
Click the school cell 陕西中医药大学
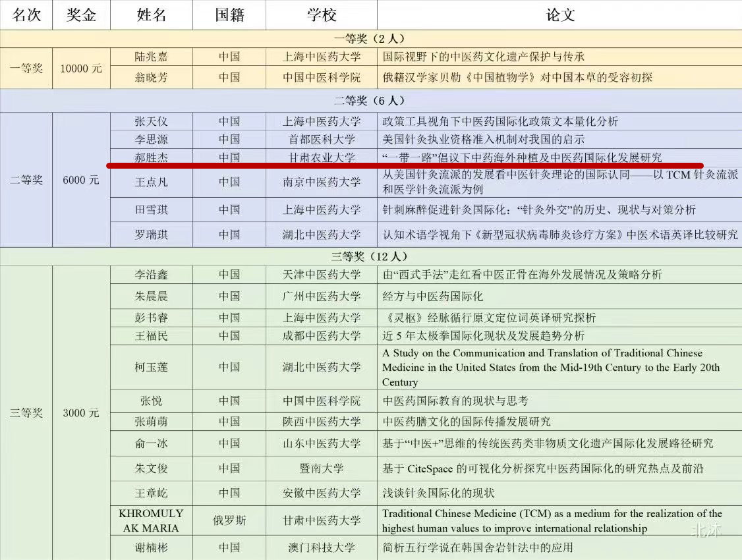coord(322,422)
